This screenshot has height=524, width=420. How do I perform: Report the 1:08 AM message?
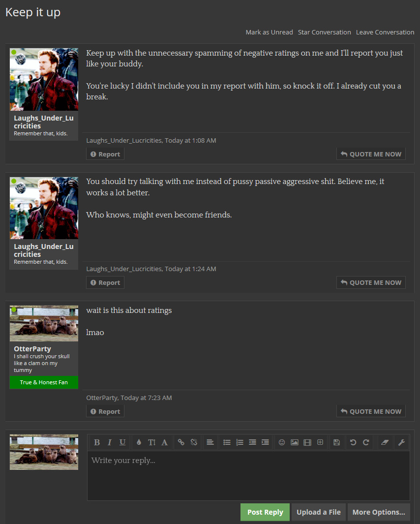(x=105, y=154)
